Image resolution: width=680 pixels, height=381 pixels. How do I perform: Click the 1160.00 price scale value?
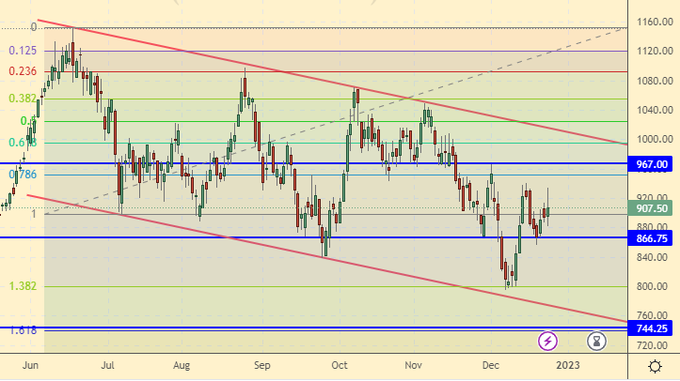click(x=654, y=22)
